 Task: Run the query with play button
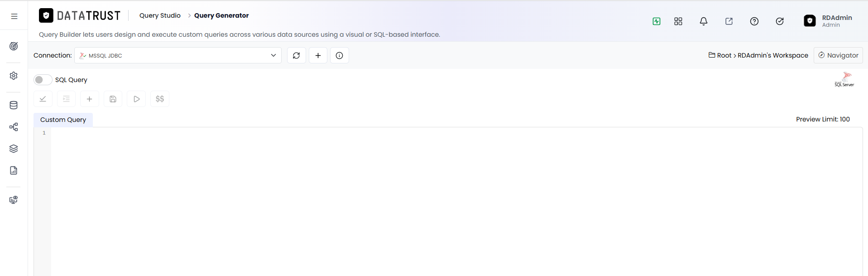137,99
